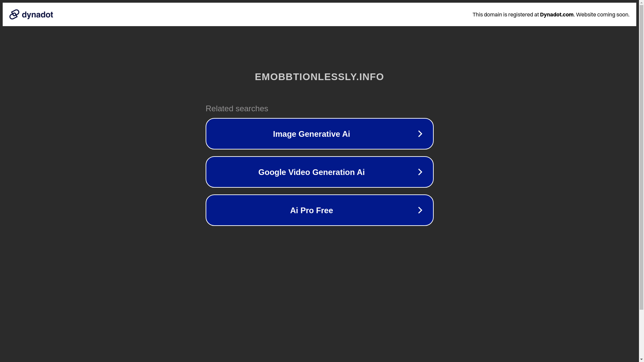Click the chevron arrow on Google Video Generation Ai
The width and height of the screenshot is (644, 362).
click(x=420, y=172)
